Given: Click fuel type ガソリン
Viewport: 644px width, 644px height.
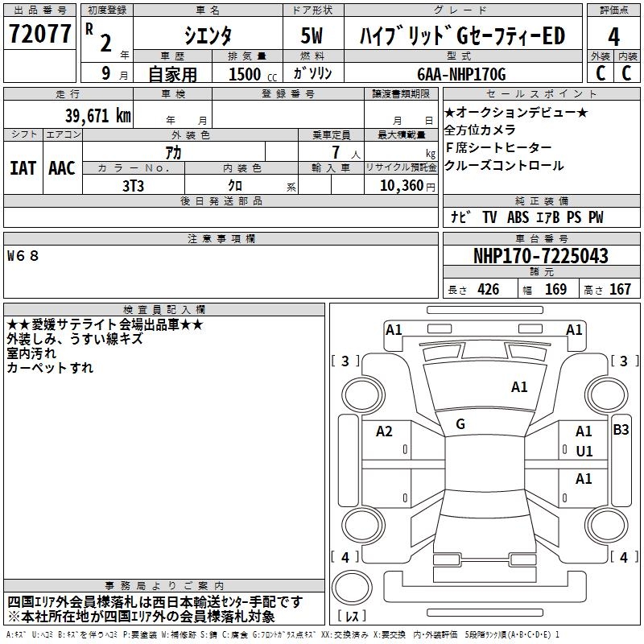Looking at the screenshot, I should (312, 73).
